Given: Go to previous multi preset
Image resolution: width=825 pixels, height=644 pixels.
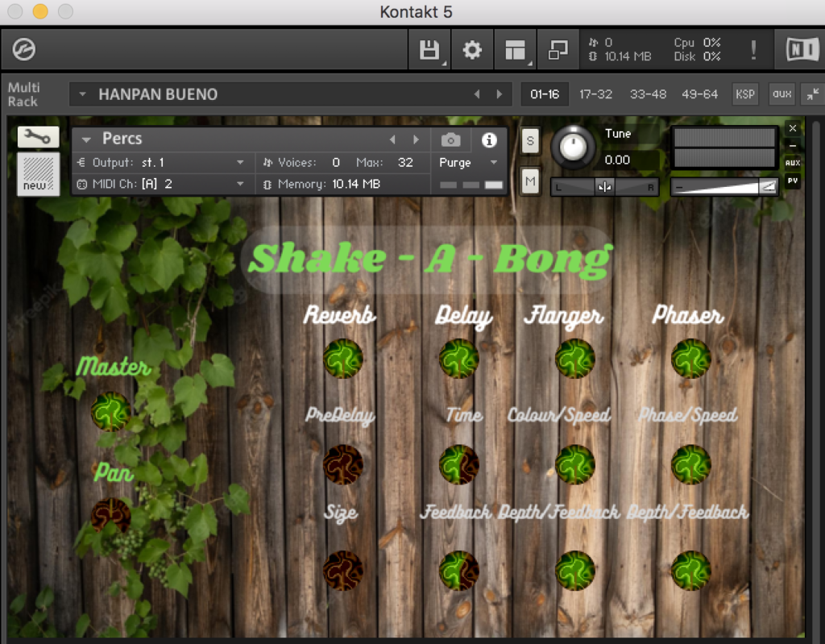Looking at the screenshot, I should click(477, 94).
